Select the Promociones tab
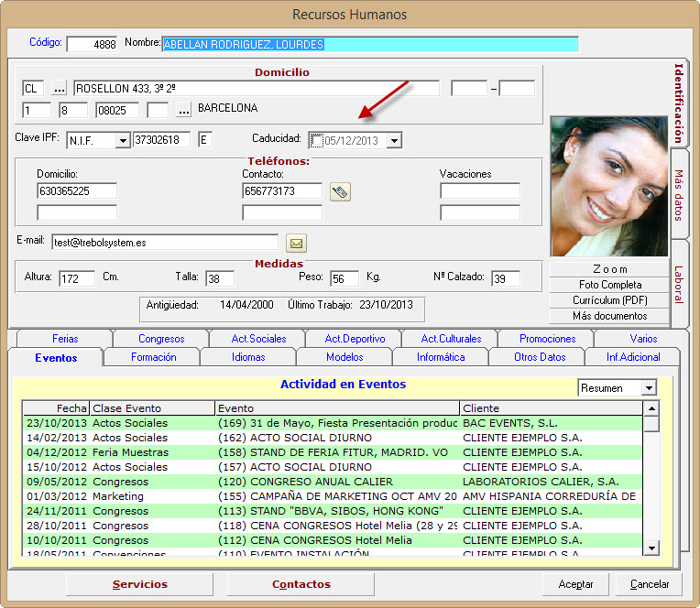This screenshot has width=700, height=608. [547, 339]
